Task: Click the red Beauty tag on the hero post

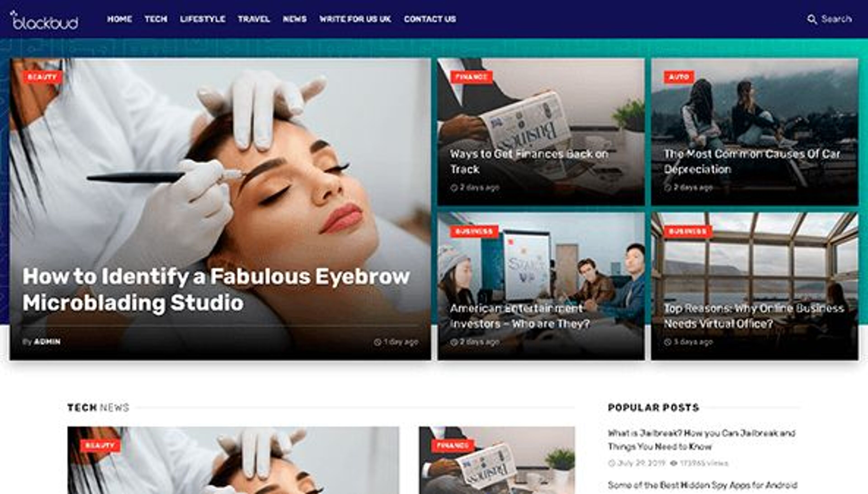Action: point(42,77)
